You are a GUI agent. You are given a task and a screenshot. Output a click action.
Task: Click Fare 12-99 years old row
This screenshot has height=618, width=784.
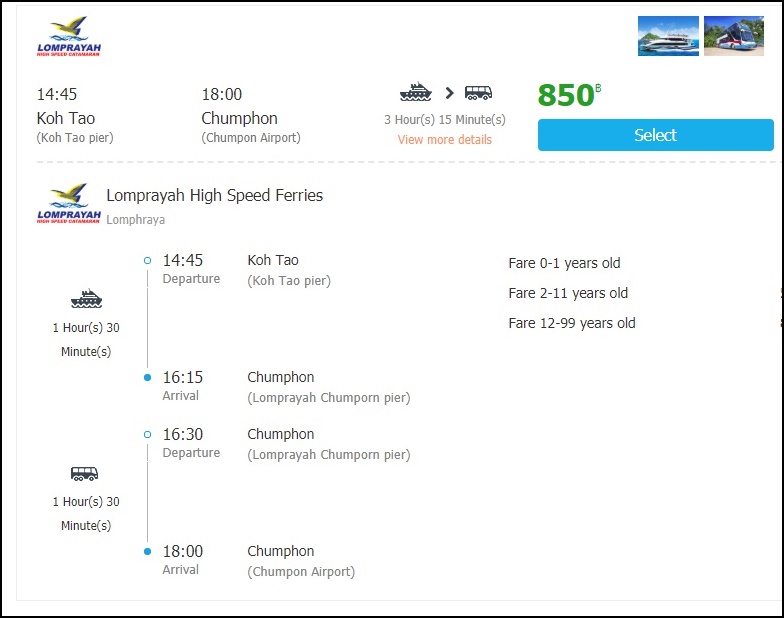pos(571,323)
